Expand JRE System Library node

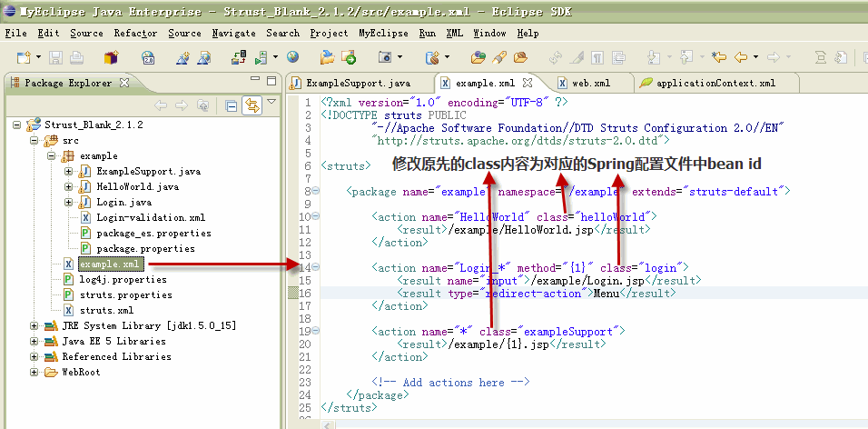[x=35, y=325]
